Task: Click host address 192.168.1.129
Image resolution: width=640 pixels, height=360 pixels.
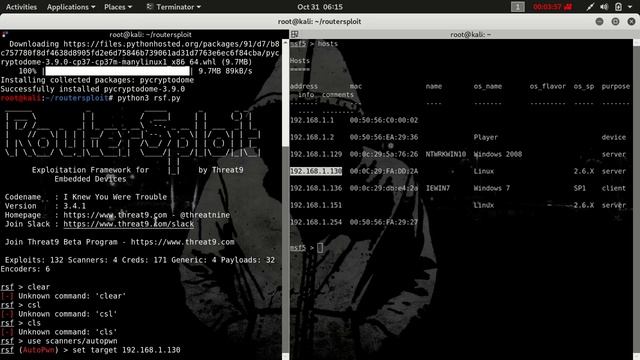Action: click(316, 154)
